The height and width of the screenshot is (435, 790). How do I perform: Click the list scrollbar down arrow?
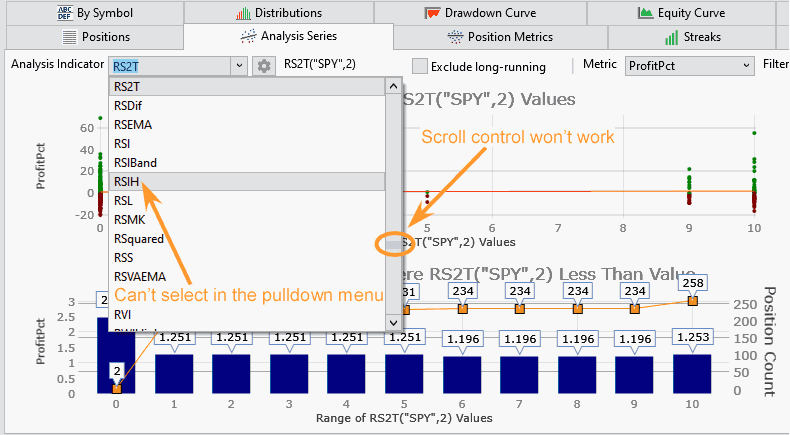tap(395, 322)
